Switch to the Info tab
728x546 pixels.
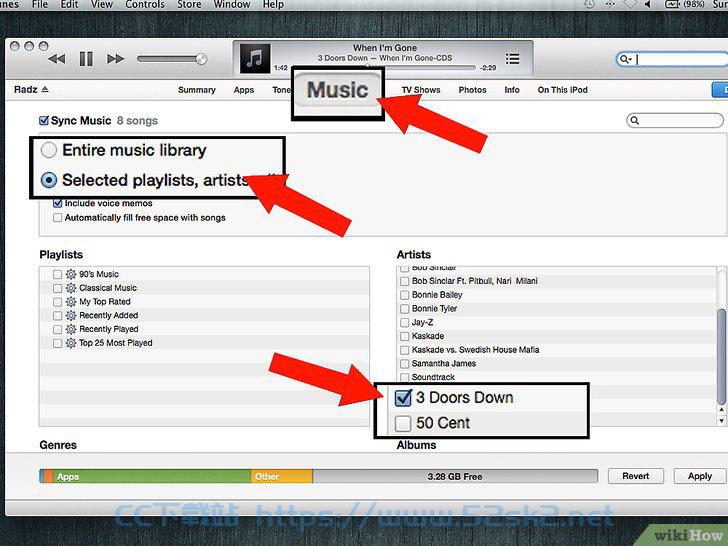[512, 90]
